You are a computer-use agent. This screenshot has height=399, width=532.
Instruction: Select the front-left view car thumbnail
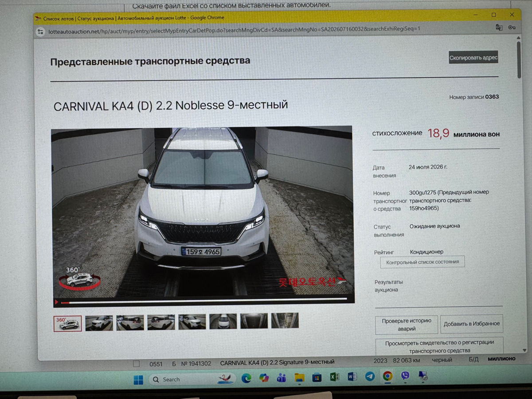tap(99, 322)
